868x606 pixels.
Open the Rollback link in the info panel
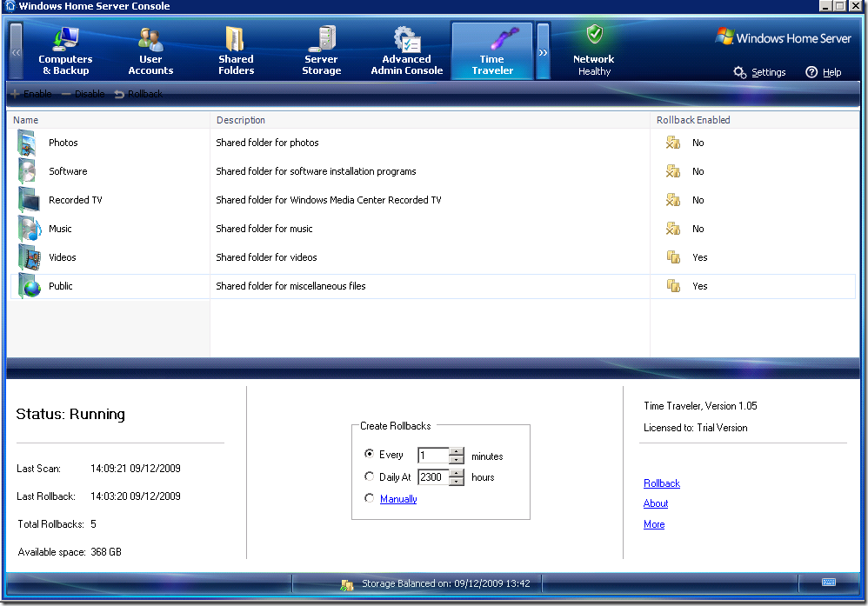[x=662, y=483]
